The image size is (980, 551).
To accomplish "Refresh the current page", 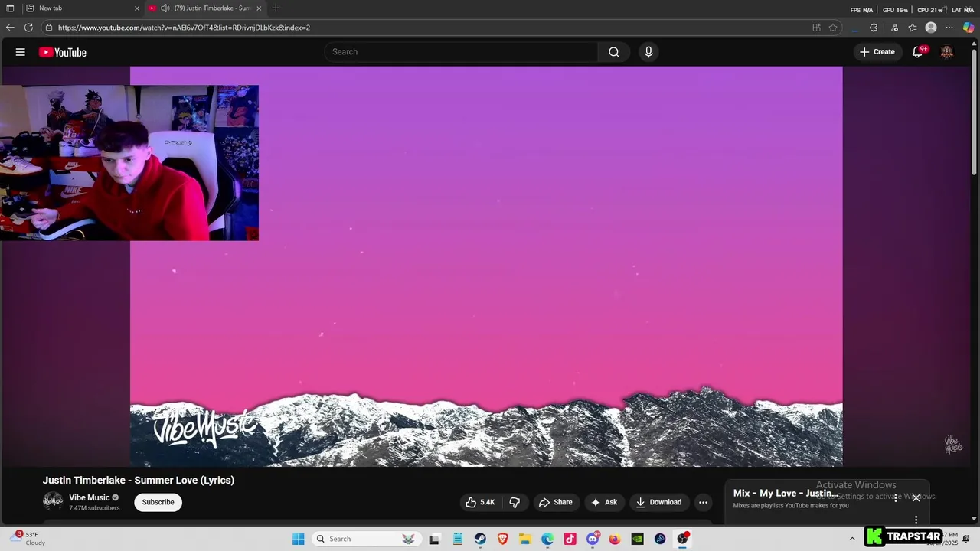I will point(28,28).
